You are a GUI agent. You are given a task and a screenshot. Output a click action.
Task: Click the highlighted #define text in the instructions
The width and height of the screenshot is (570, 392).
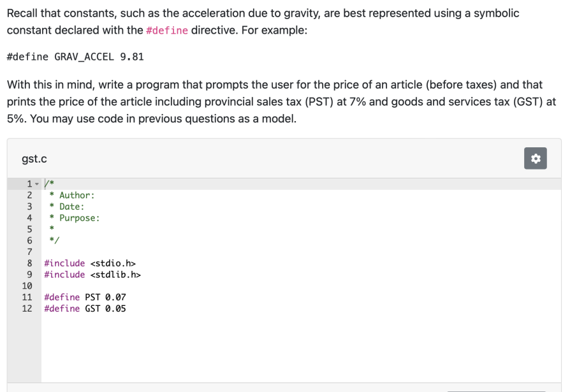167,30
